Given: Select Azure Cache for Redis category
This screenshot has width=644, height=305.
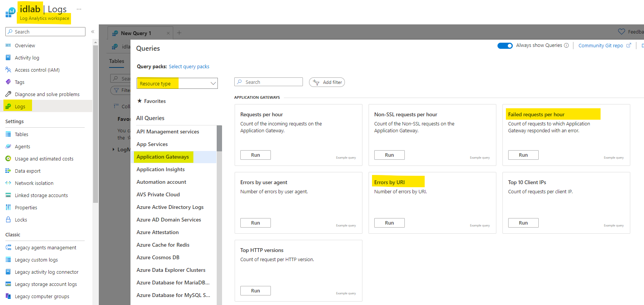Looking at the screenshot, I should tap(163, 245).
